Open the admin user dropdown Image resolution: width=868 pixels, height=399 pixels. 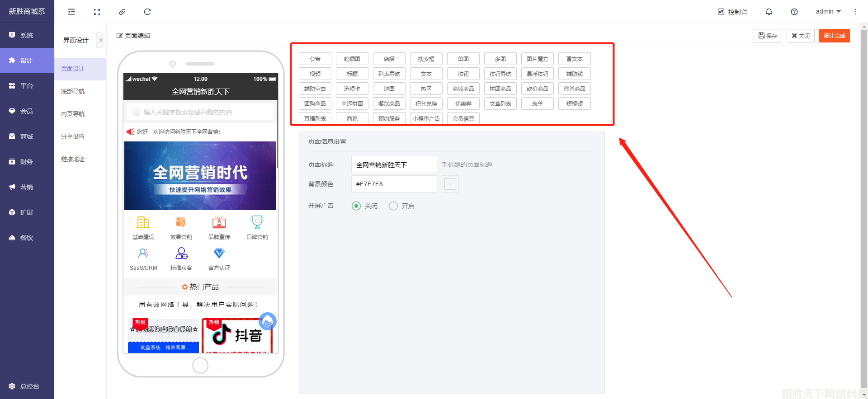[828, 12]
